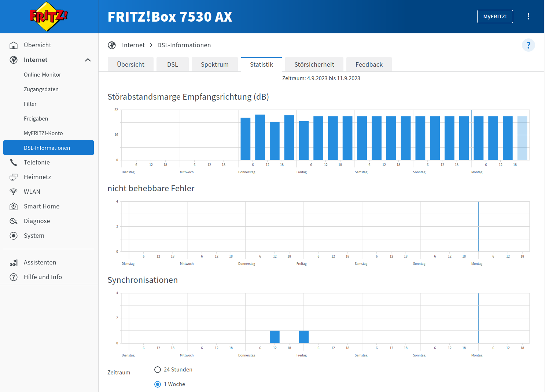Screen dimensions: 545x392
Task: Open Assistenten sidebar entry
Action: 48,262
